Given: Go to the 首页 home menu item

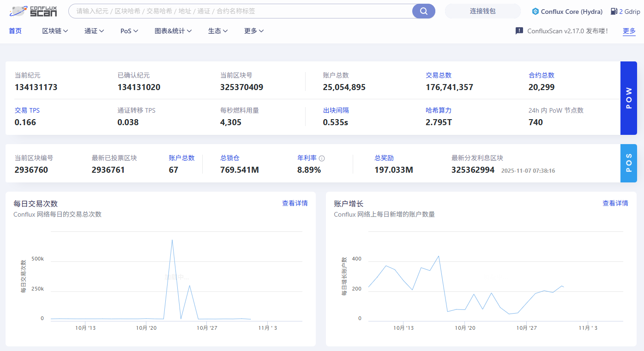Looking at the screenshot, I should 15,31.
